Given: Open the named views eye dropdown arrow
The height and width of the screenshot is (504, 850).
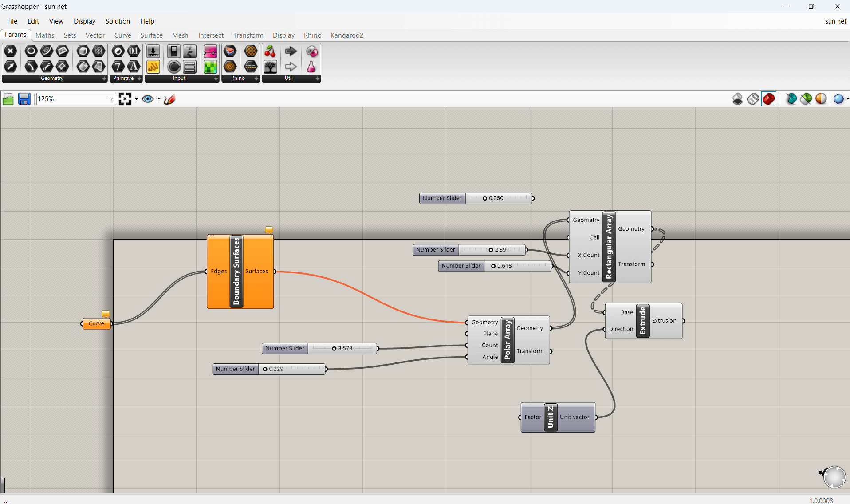Looking at the screenshot, I should point(159,99).
